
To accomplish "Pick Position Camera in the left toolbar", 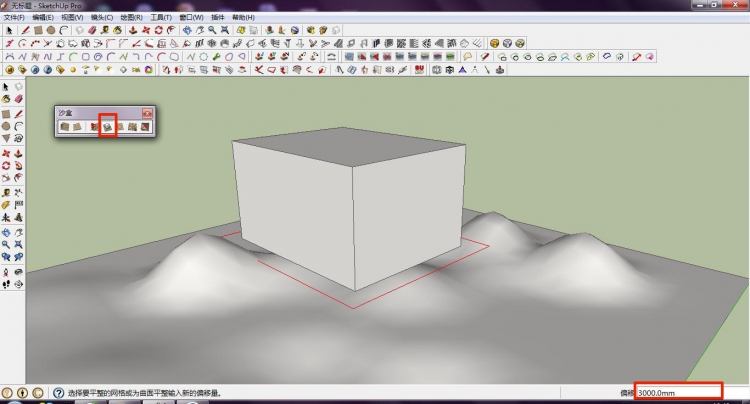I will click(x=6, y=272).
